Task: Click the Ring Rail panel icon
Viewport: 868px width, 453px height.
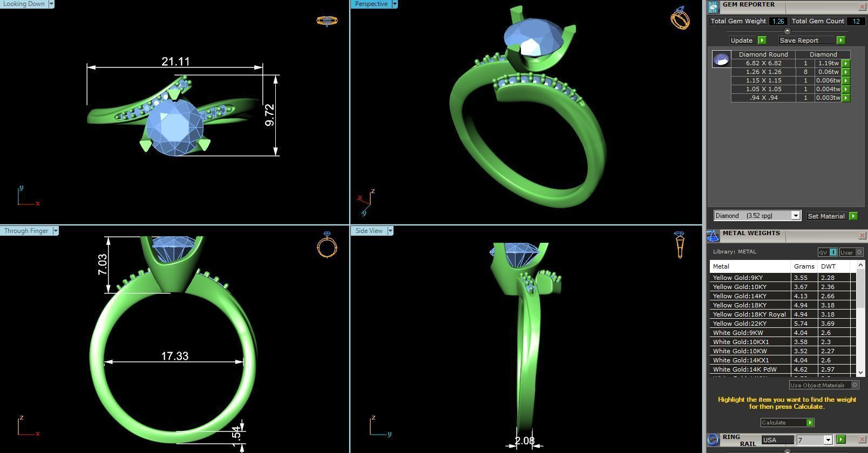Action: click(x=713, y=440)
